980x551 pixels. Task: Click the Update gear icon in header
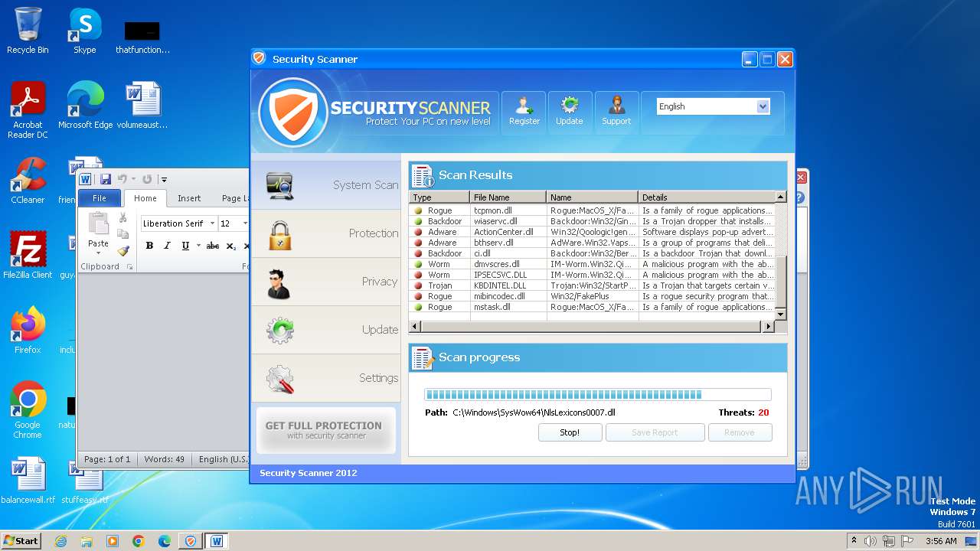[x=570, y=112]
